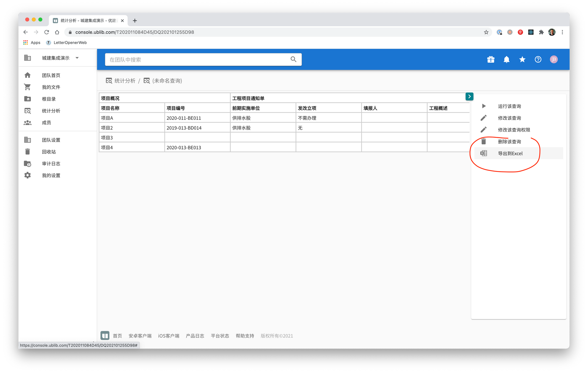Click the Excel icon beside 导出到Excel
This screenshot has height=373, width=588.
point(484,153)
